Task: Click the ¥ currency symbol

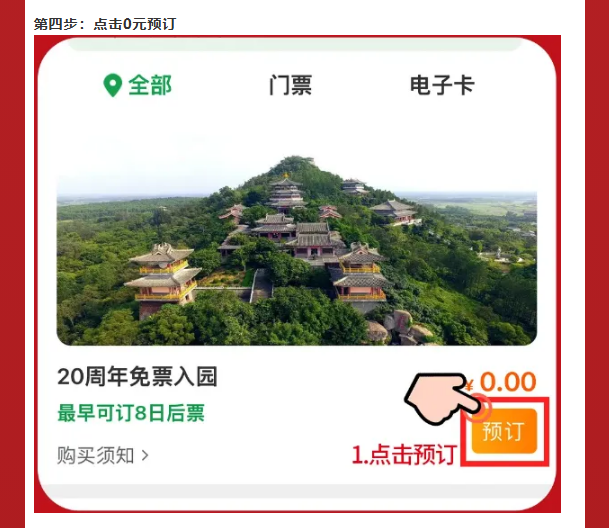Action: (x=469, y=385)
